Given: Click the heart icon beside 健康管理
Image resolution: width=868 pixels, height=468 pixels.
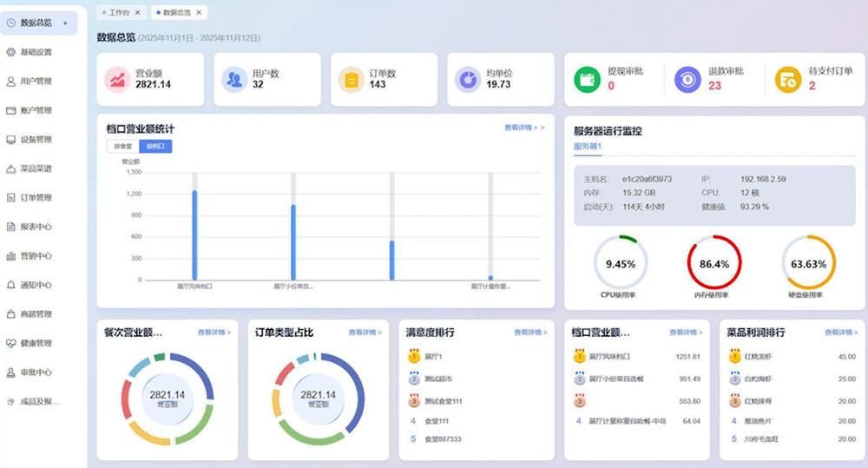Looking at the screenshot, I should [10, 343].
